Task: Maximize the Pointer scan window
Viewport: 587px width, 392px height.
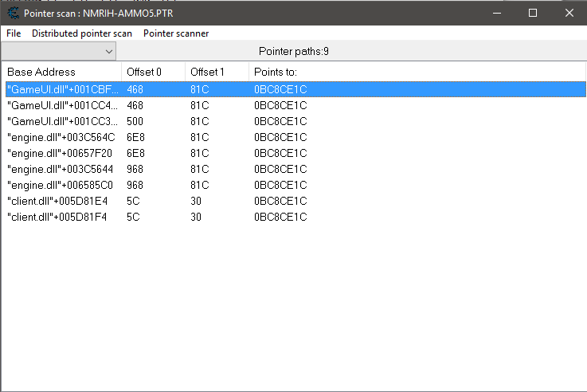Action: [x=533, y=13]
